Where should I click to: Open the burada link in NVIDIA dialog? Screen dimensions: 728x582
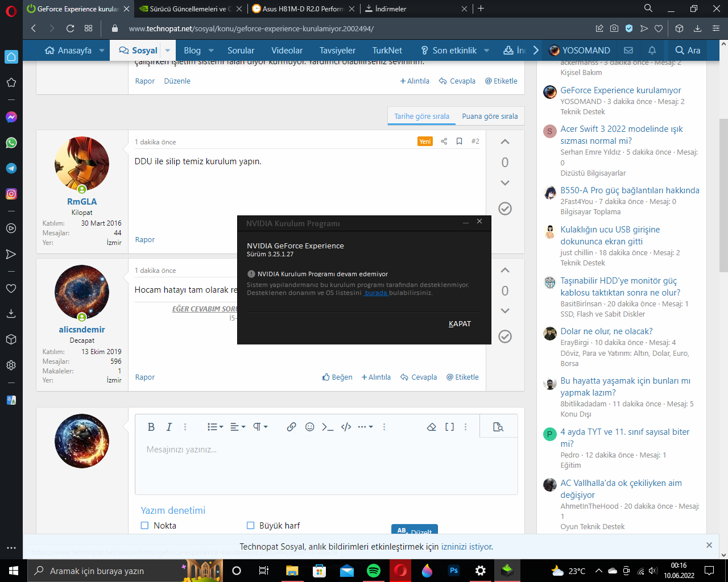click(x=375, y=293)
